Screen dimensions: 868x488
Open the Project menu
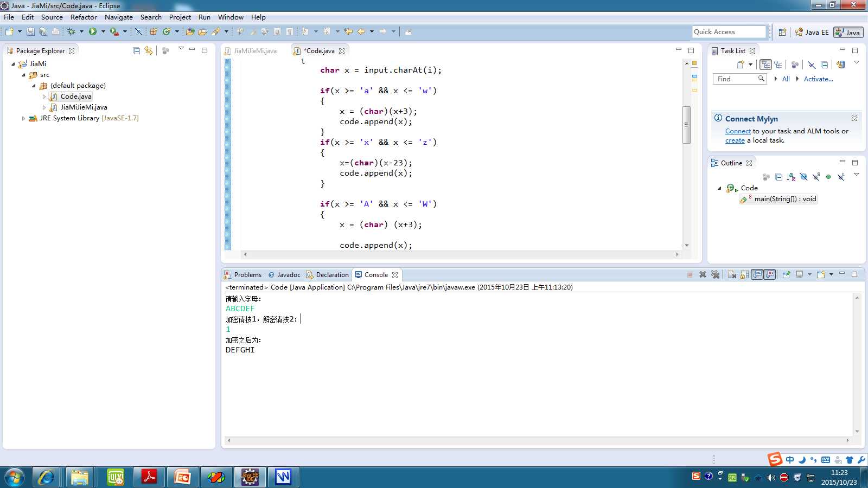pyautogui.click(x=180, y=17)
